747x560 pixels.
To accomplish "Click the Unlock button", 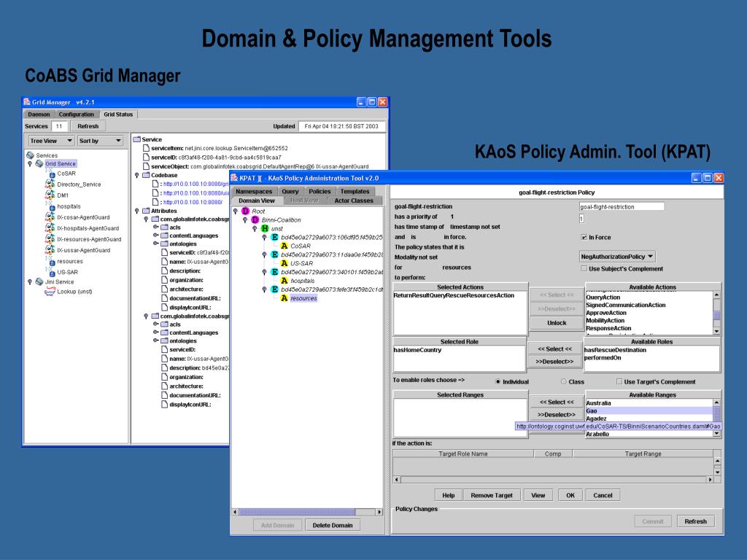I will click(x=557, y=323).
